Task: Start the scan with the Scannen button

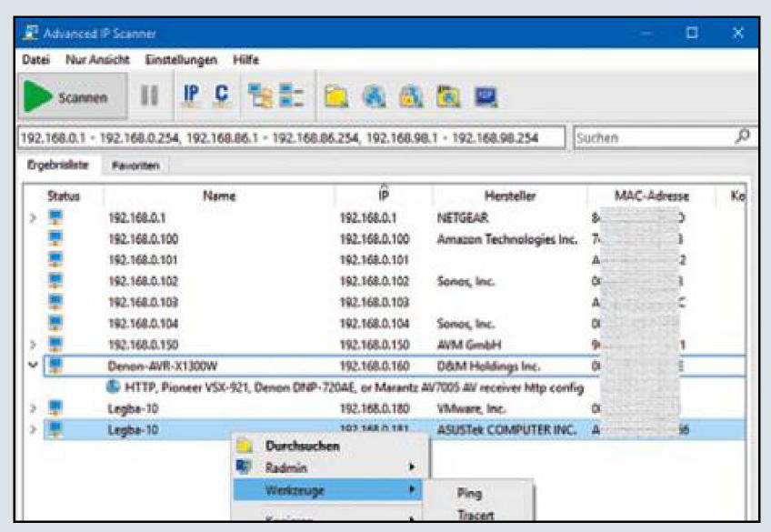Action: (x=73, y=96)
